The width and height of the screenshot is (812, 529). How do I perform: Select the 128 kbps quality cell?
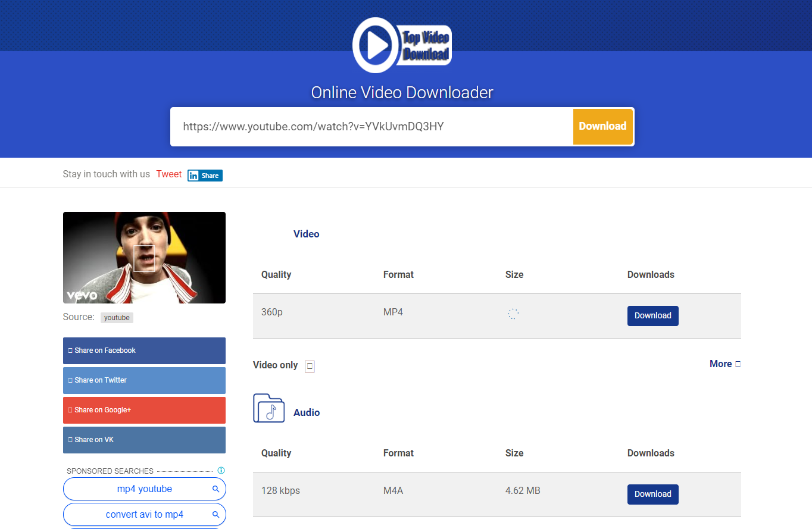[280, 491]
